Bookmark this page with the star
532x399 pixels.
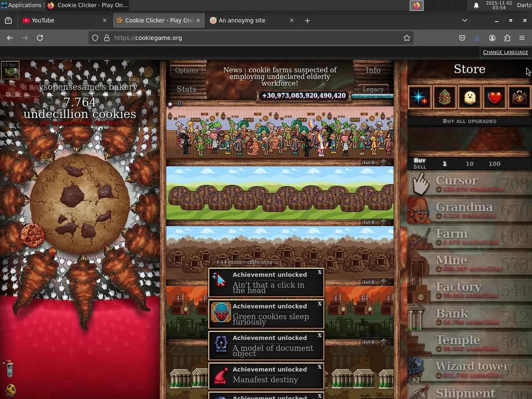(407, 38)
